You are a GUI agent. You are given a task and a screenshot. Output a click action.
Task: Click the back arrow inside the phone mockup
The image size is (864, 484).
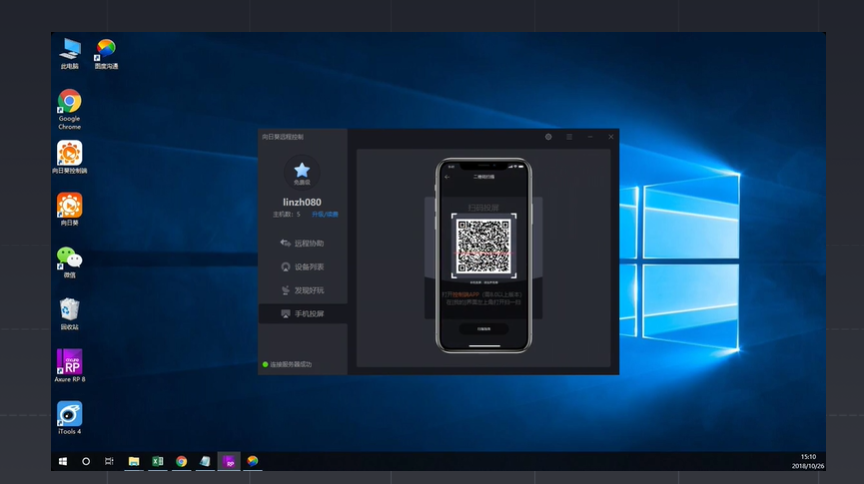click(447, 177)
